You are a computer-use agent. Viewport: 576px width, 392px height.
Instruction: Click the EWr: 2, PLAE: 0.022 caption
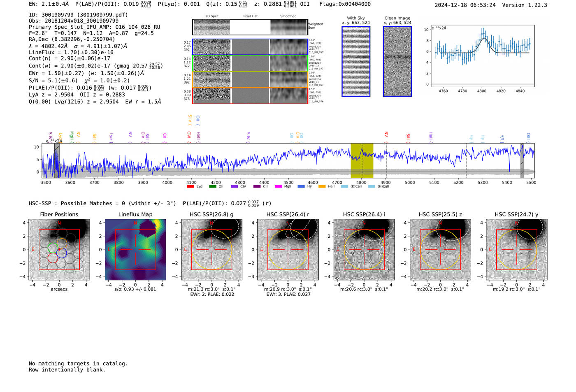coord(212,295)
